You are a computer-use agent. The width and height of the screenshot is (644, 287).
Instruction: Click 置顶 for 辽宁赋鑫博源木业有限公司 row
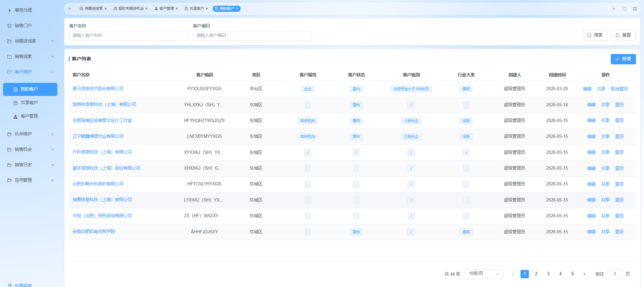click(619, 136)
